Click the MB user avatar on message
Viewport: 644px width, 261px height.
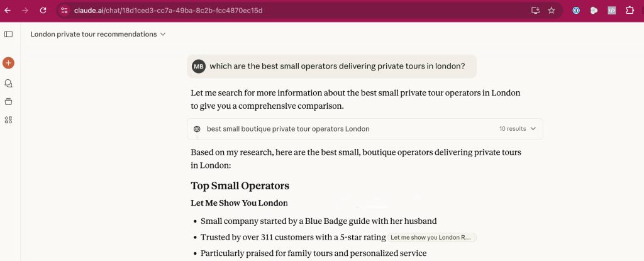pos(199,66)
